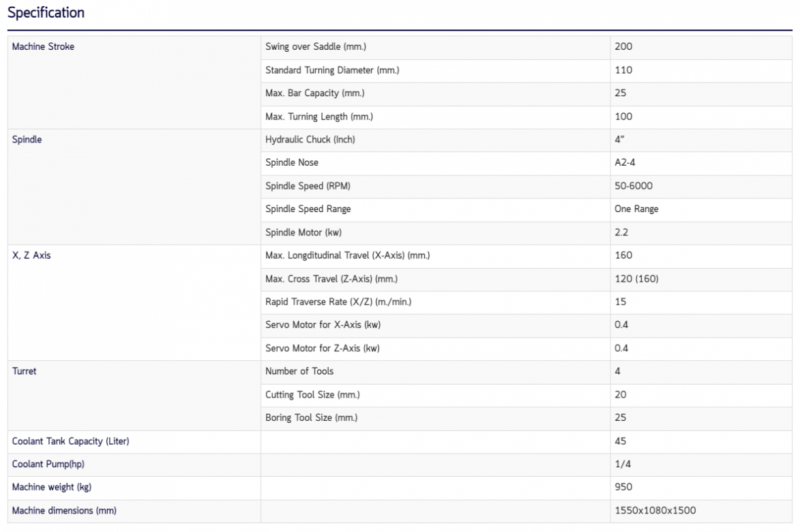
Task: Select the Swing over Saddle (mm.) label
Action: 310,47
